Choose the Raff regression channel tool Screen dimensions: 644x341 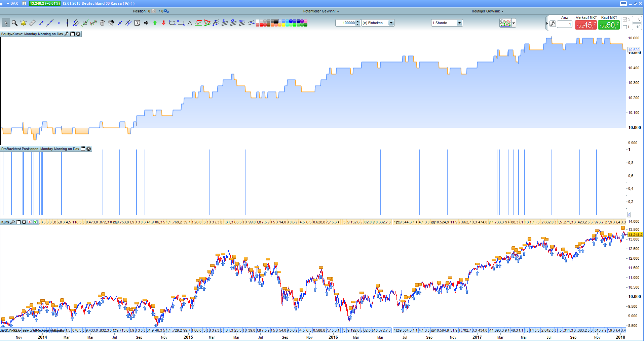point(242,23)
